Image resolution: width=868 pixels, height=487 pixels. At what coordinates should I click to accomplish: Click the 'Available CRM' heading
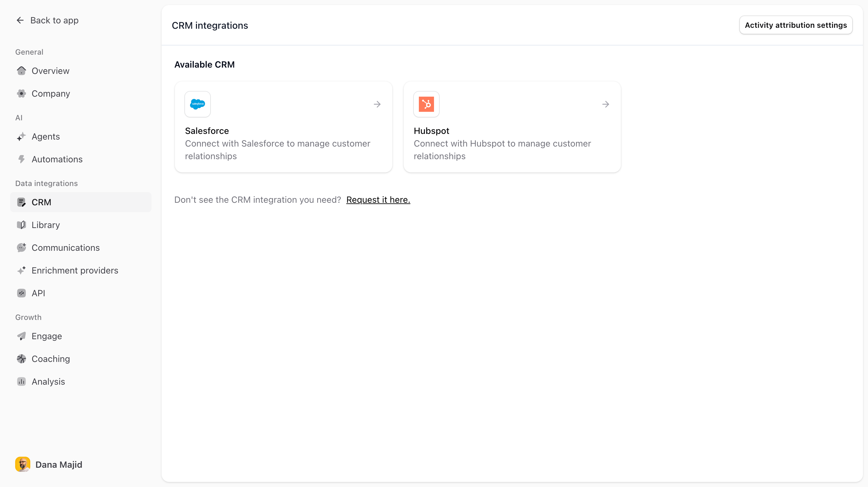[x=205, y=64]
